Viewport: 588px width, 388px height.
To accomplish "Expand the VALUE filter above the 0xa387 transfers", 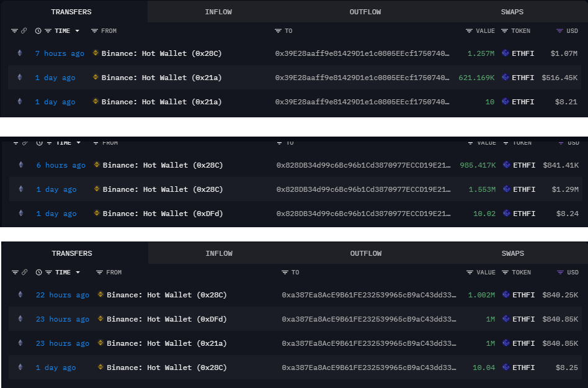I will pos(471,273).
